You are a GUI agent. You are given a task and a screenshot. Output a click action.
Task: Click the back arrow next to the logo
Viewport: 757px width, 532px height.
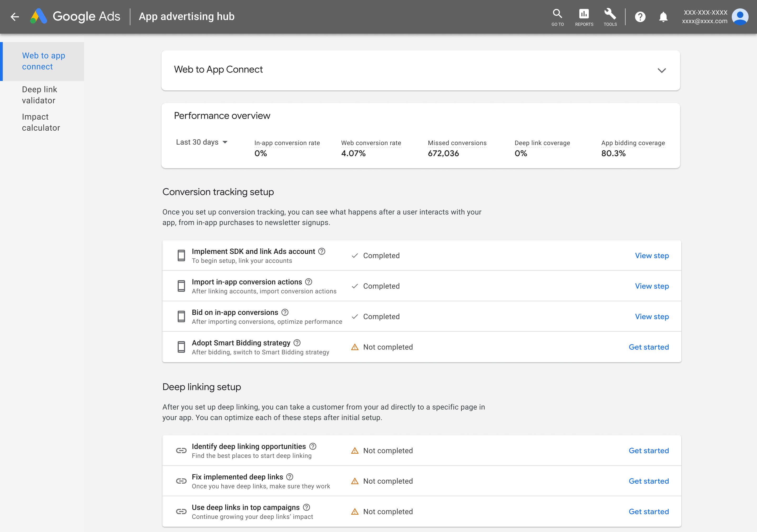14,17
